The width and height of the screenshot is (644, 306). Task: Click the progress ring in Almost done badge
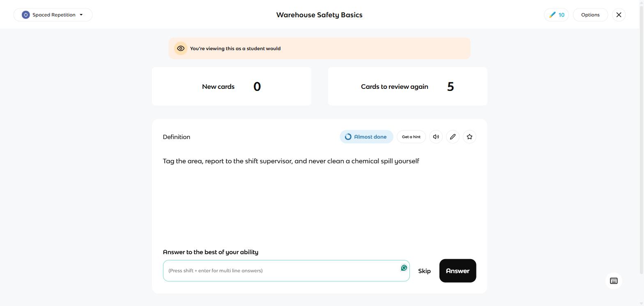coord(348,137)
